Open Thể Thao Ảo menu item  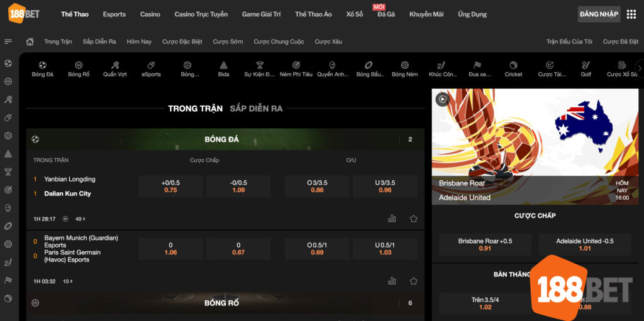313,14
